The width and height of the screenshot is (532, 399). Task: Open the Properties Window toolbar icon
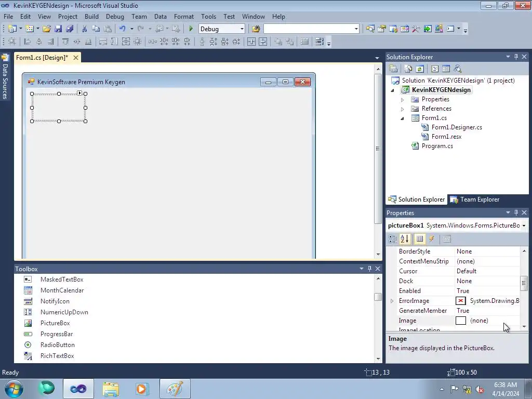382,29
